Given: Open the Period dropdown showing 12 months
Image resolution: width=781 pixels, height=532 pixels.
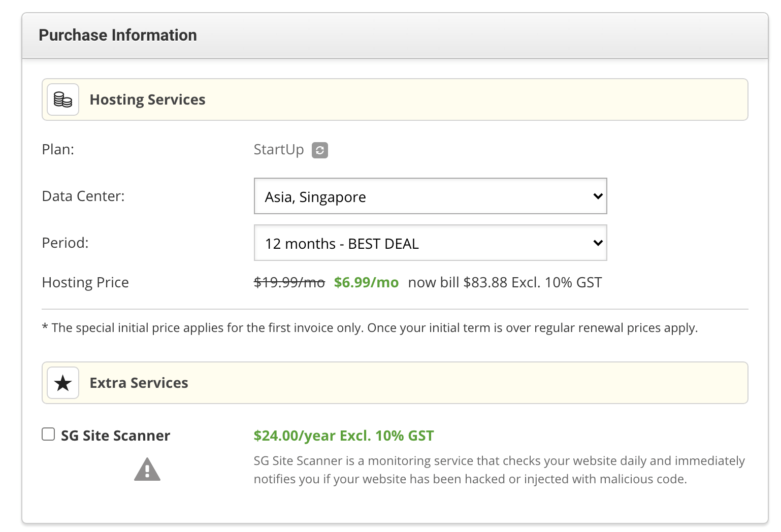Looking at the screenshot, I should coord(431,243).
